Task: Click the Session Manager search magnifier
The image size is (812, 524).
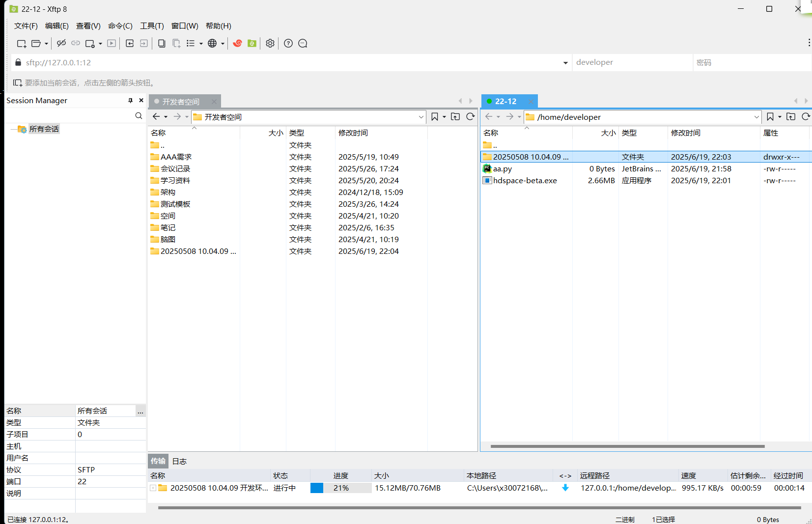Action: [139, 115]
